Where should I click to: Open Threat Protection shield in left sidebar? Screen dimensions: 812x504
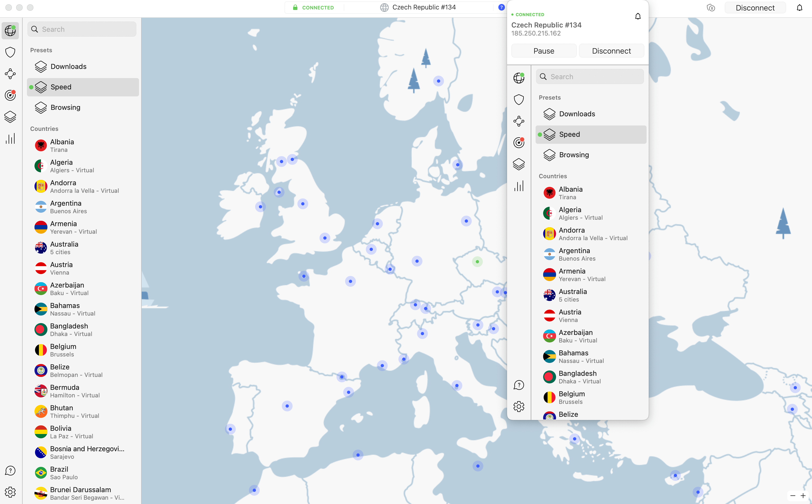click(10, 52)
